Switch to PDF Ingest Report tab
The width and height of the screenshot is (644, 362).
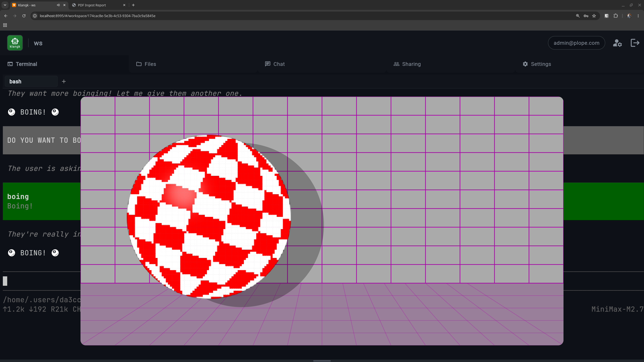point(99,5)
